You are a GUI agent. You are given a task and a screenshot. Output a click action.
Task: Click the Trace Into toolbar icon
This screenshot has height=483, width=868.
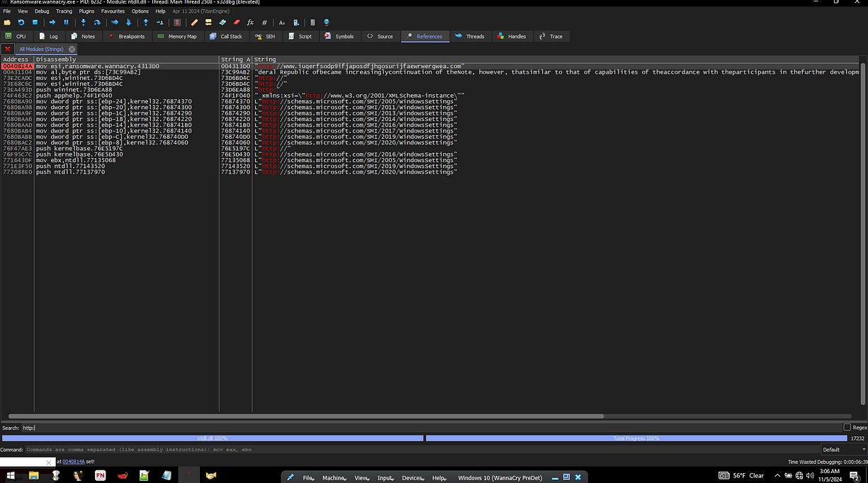click(x=115, y=23)
